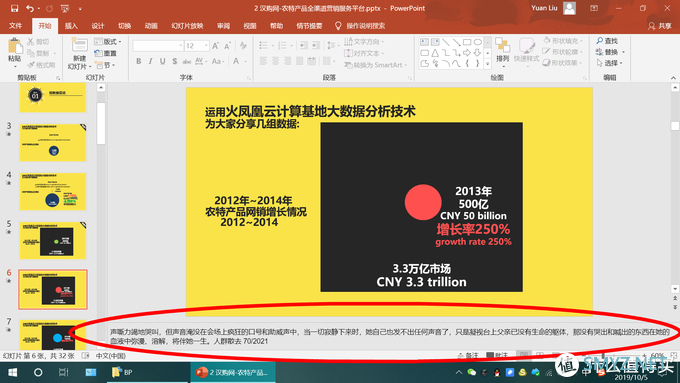The height and width of the screenshot is (383, 680).
Task: Select slide 5 thumbnail
Action: (53, 240)
